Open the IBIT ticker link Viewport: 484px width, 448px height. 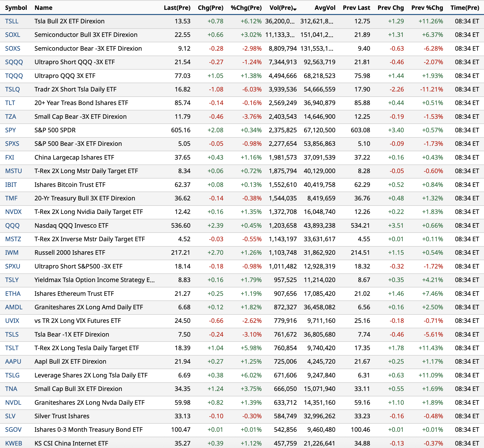click(11, 185)
